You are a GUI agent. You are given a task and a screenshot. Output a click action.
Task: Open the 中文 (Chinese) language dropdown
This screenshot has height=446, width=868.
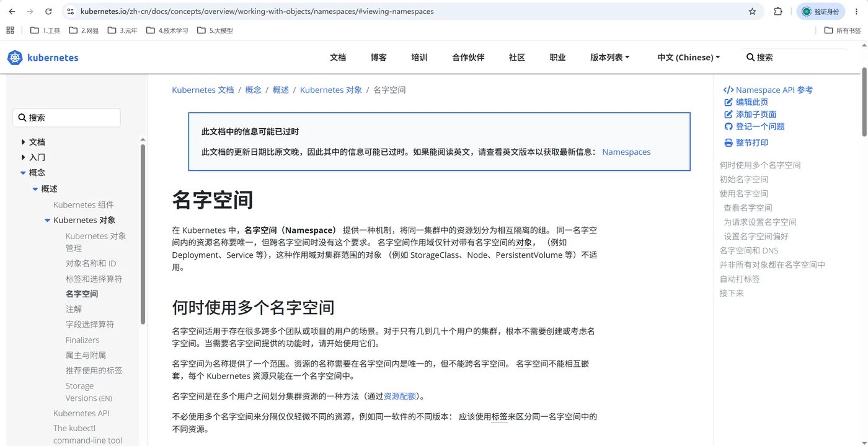pos(688,57)
